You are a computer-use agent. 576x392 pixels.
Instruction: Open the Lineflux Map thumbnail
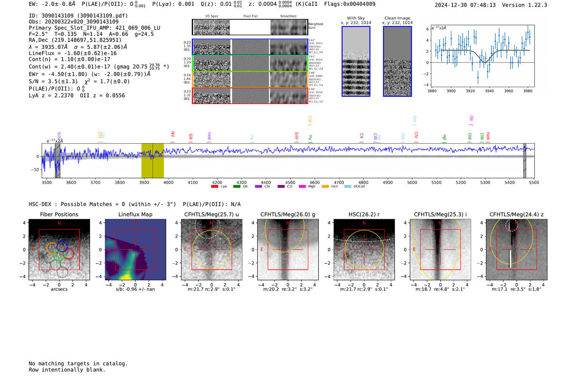[x=135, y=249]
